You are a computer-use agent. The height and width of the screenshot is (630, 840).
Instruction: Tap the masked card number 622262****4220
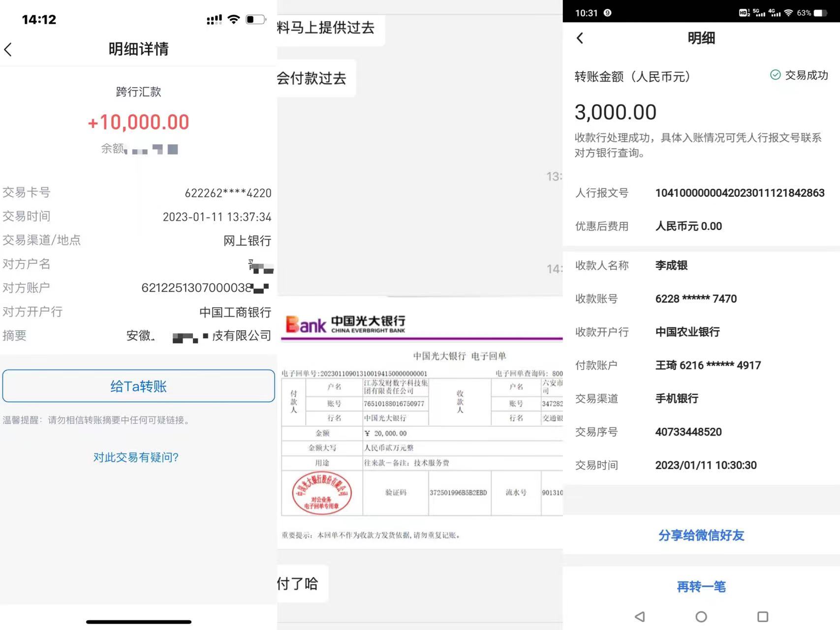click(228, 192)
